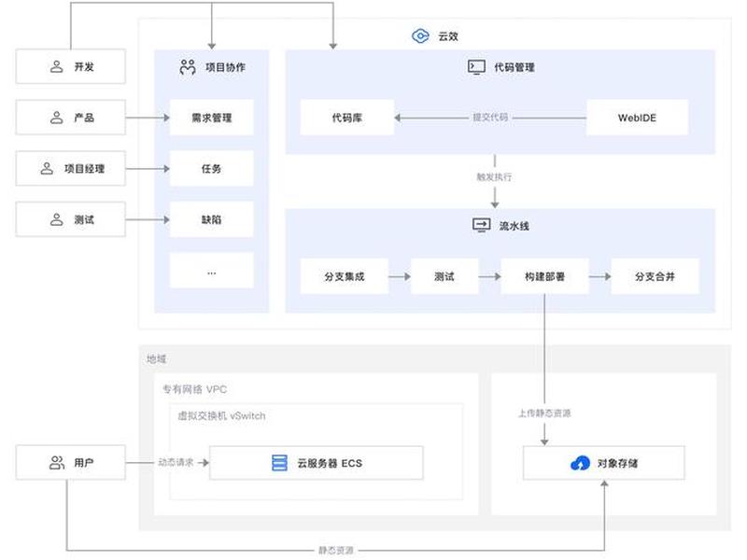Select the 缺陷 box
The height and width of the screenshot is (560, 747).
pos(212,219)
